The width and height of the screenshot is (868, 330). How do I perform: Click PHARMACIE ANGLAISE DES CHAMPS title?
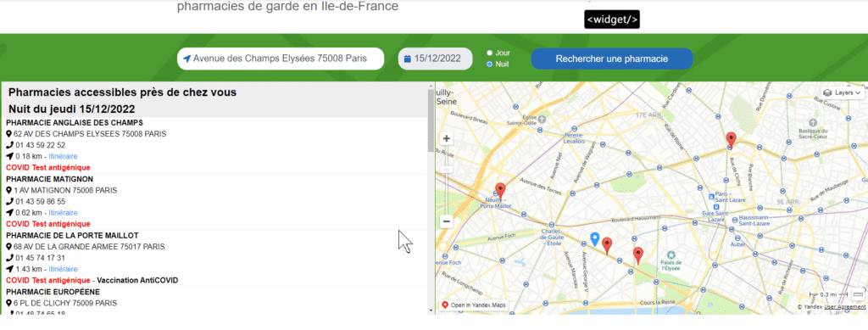click(75, 123)
